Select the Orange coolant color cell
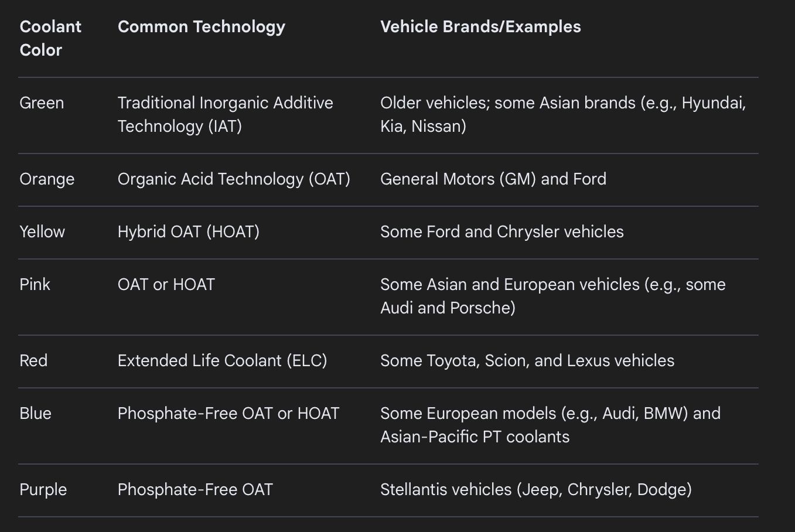Viewport: 795px width, 532px height. [47, 179]
